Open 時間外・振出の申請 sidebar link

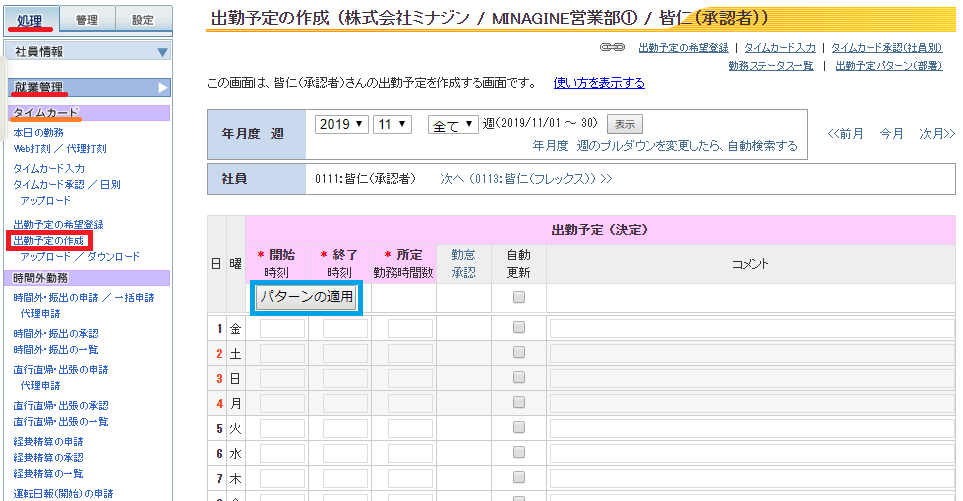pyautogui.click(x=56, y=298)
